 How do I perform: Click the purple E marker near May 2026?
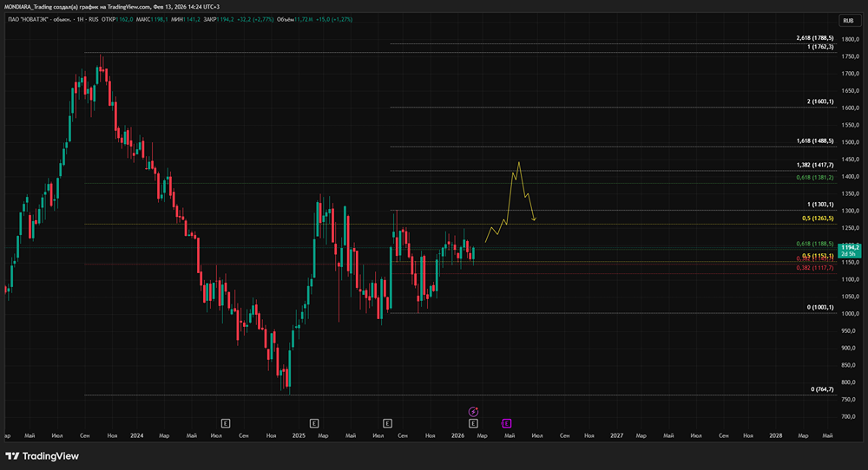[507, 423]
